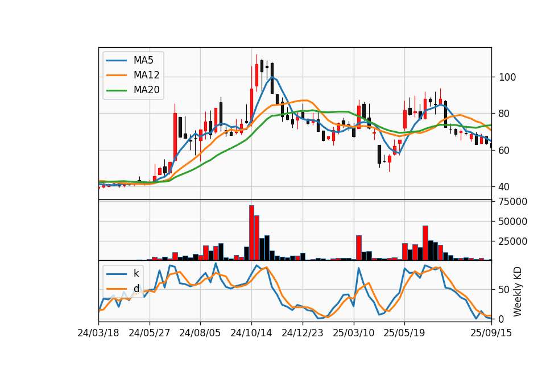This screenshot has width=546, height=392.
Task: Click the 50000 volume axis label
Action: tap(513, 221)
